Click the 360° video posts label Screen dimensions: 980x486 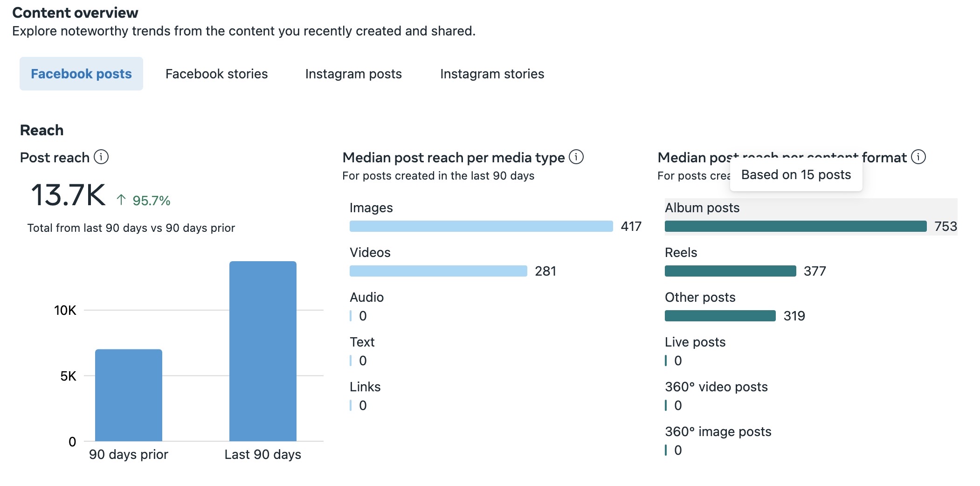point(716,387)
